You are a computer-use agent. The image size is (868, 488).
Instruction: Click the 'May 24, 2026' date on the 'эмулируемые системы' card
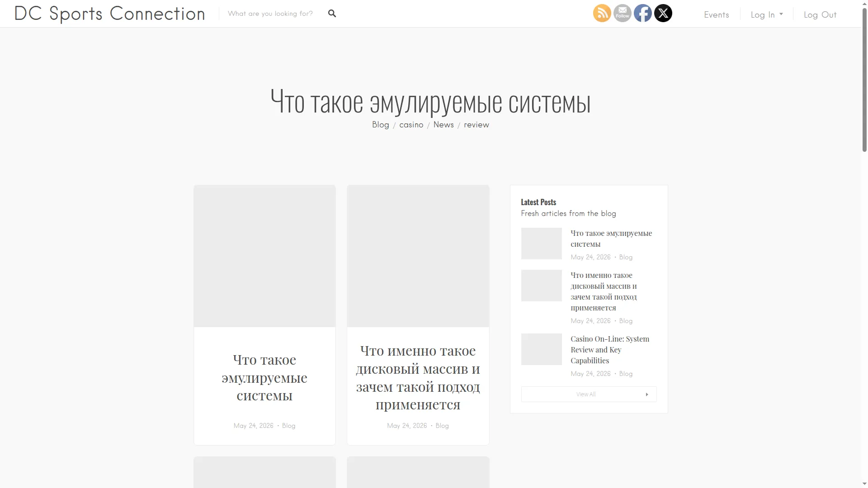pyautogui.click(x=253, y=426)
